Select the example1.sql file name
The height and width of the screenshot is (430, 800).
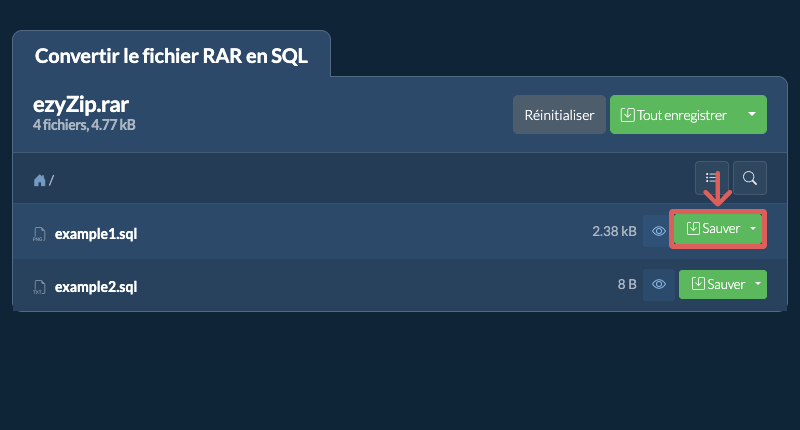click(x=96, y=234)
